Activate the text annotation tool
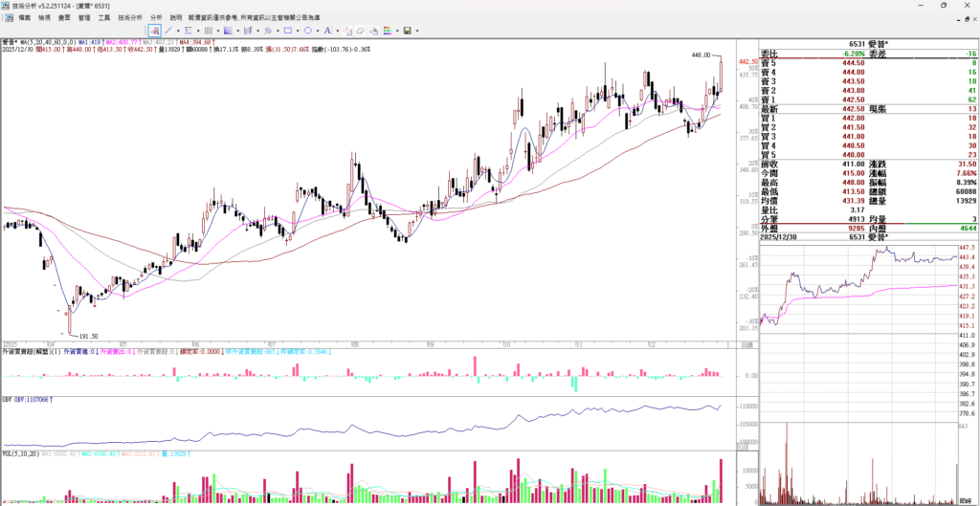 click(x=327, y=31)
